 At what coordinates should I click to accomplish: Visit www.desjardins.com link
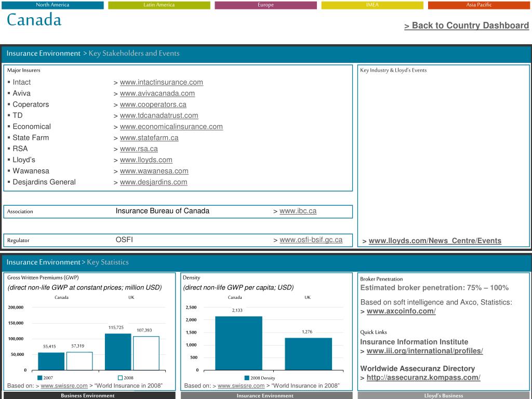coord(153,182)
